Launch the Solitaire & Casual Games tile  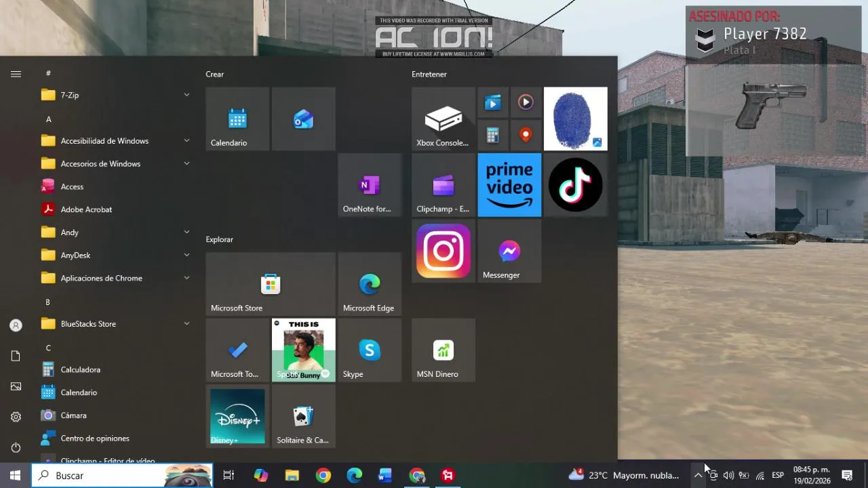click(303, 416)
